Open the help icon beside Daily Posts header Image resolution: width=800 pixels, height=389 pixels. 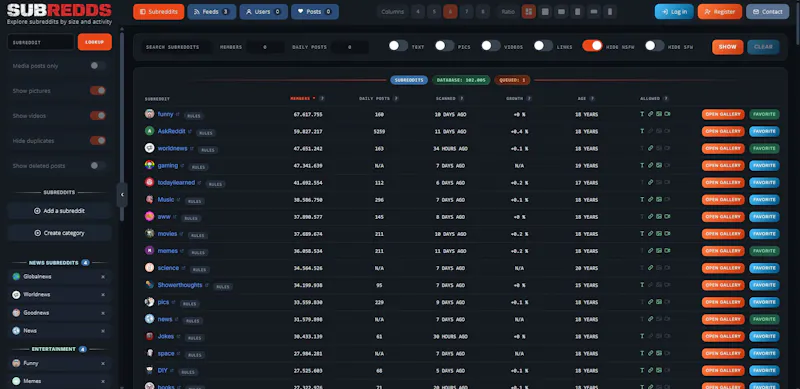tap(396, 99)
